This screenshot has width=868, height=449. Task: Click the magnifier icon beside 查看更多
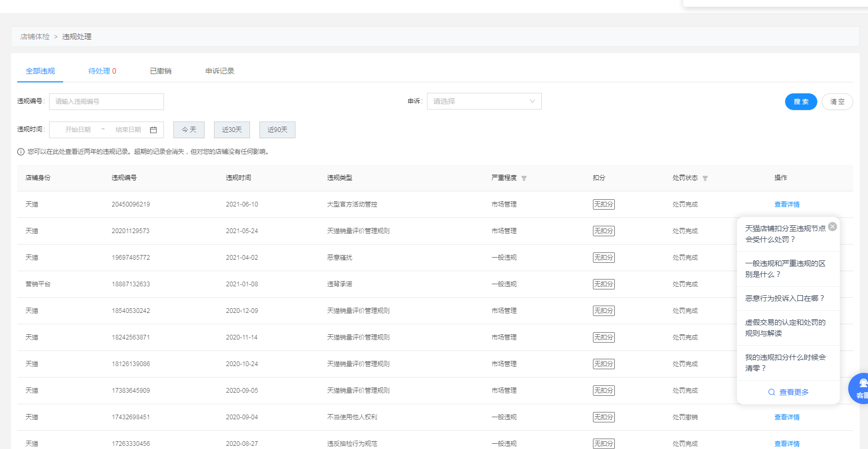pos(771,392)
